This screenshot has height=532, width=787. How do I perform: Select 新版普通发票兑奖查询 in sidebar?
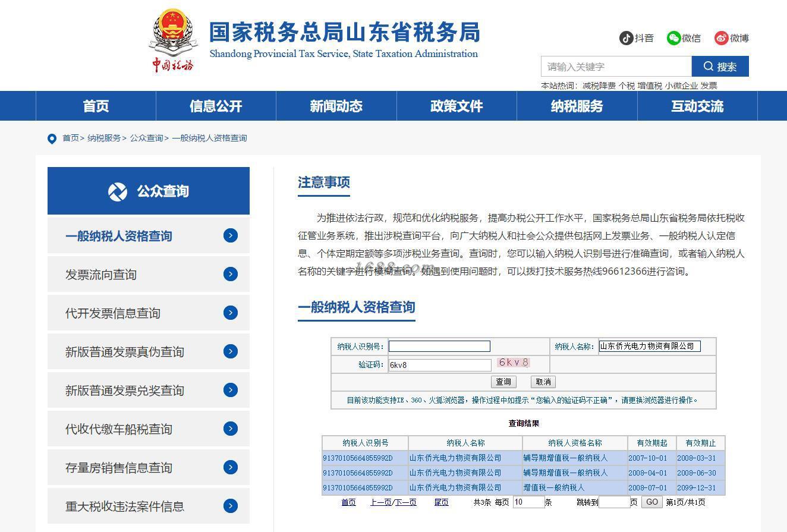[x=149, y=391]
